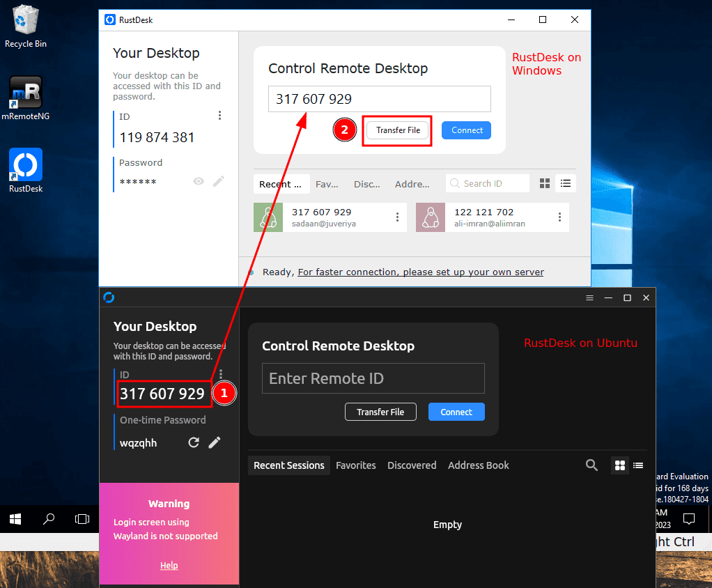Open the Recycle Bin on desktop
712x588 pixels.
pyautogui.click(x=26, y=21)
